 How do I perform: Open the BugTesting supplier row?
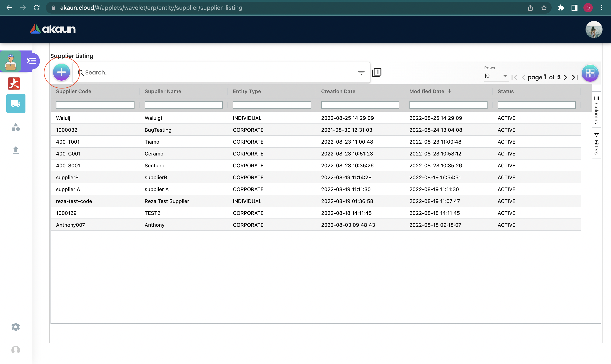[x=158, y=130]
